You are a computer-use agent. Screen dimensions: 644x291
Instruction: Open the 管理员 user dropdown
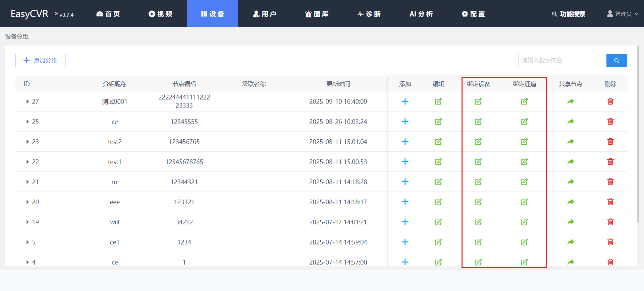[x=623, y=14]
